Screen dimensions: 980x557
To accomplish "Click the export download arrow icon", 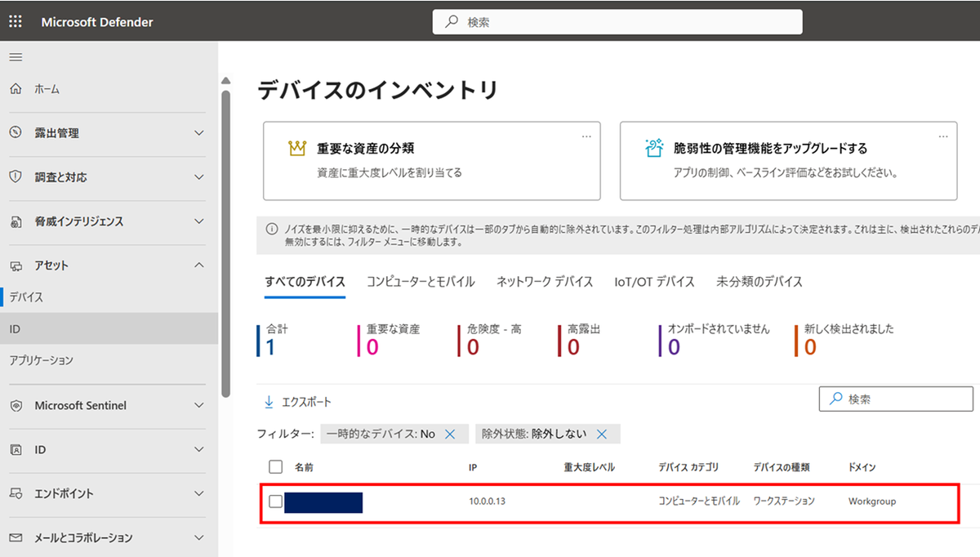I will 269,403.
